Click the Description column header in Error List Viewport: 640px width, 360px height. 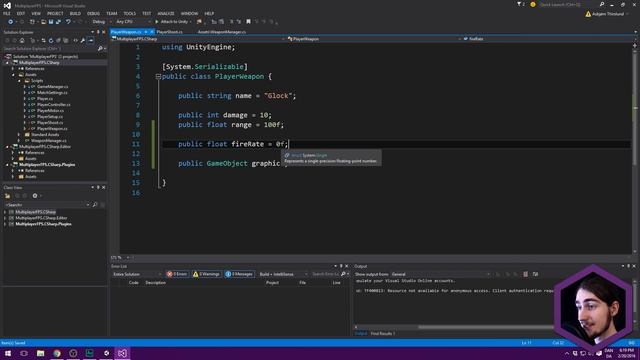(x=156, y=283)
